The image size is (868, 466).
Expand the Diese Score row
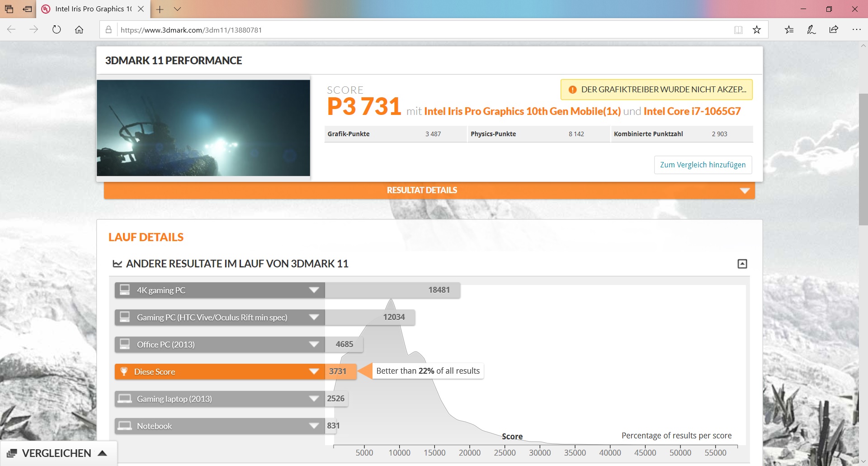314,371
